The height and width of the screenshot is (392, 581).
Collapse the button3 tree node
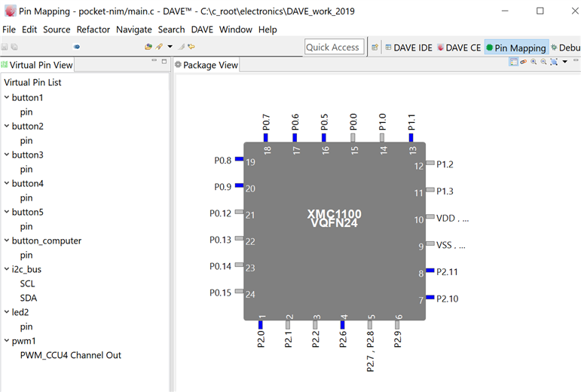[x=7, y=154]
